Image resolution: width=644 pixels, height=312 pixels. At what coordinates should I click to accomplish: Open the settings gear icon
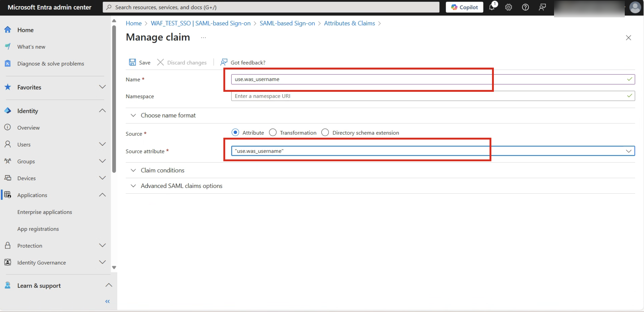click(x=508, y=7)
